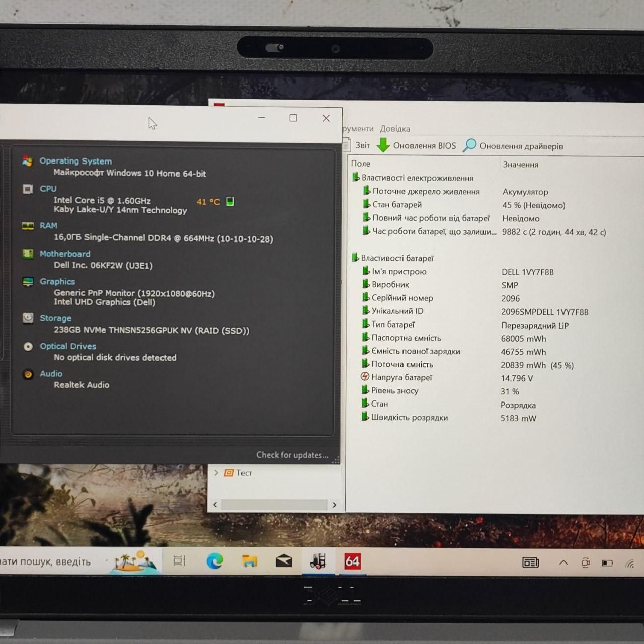Expand the Тест node in AIDA64 tree
644x644 pixels.
coord(216,473)
